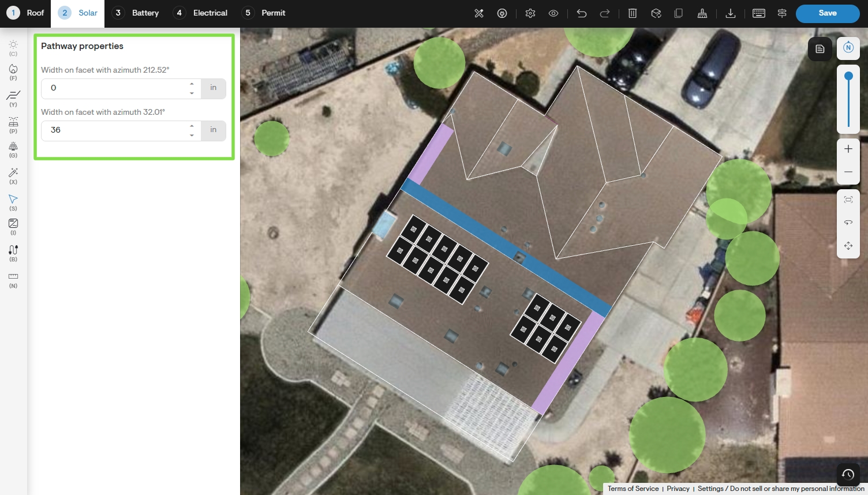Screen dimensions: 868x495
Task: Click the crossed design tools icon
Action: [x=479, y=13]
